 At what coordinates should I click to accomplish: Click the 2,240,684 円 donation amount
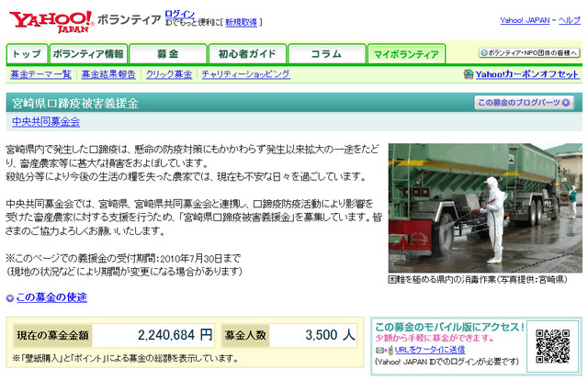pyautogui.click(x=175, y=335)
